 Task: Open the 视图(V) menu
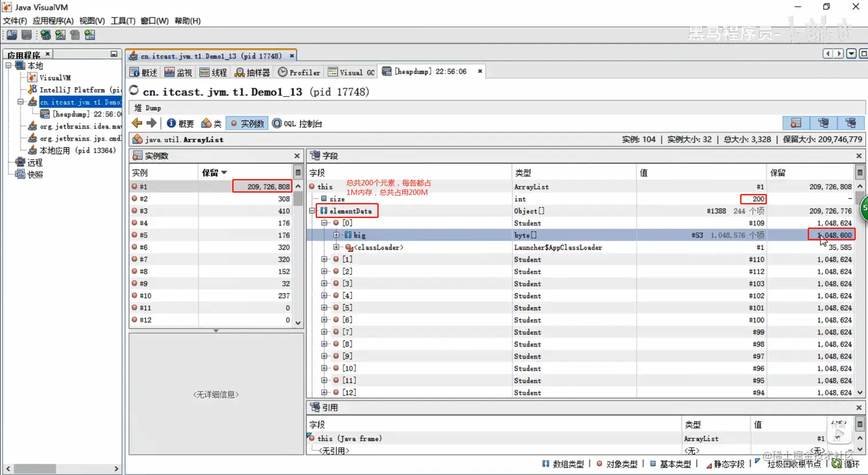[x=92, y=21]
